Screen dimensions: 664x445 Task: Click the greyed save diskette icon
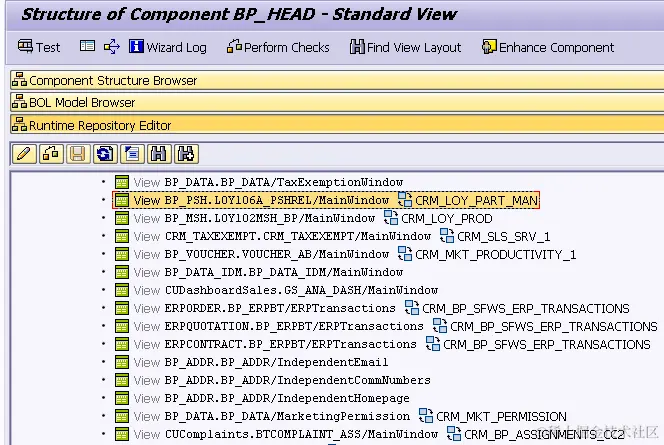coord(77,154)
